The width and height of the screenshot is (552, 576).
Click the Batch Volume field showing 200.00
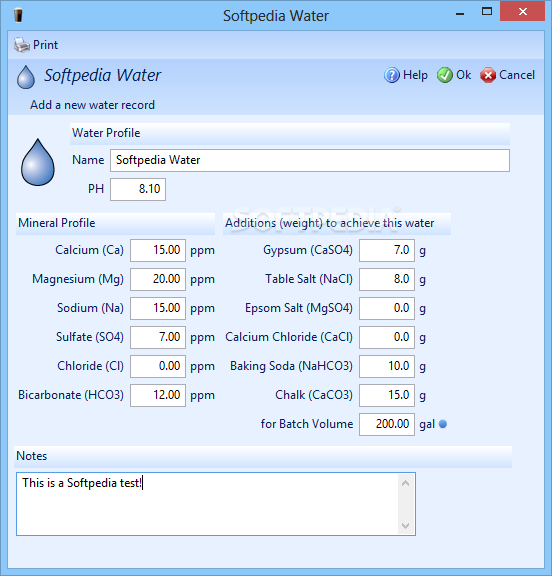[x=387, y=424]
